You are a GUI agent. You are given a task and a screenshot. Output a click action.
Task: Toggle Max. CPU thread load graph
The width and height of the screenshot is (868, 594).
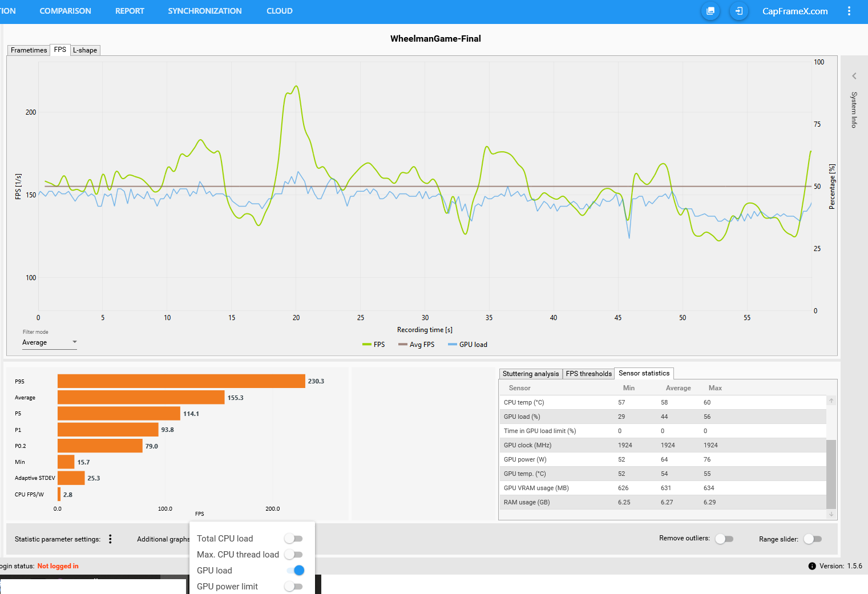293,555
